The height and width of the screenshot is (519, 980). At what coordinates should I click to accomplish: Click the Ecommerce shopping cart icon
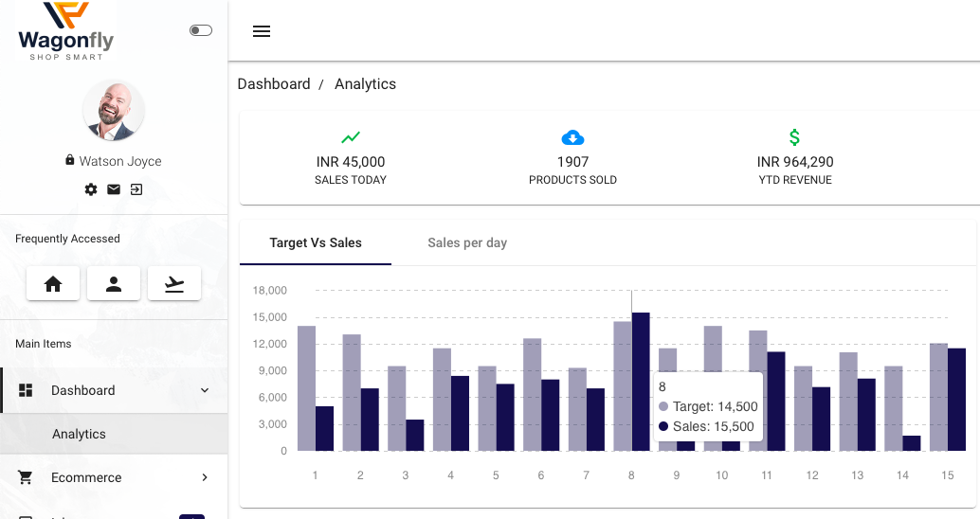tap(26, 477)
